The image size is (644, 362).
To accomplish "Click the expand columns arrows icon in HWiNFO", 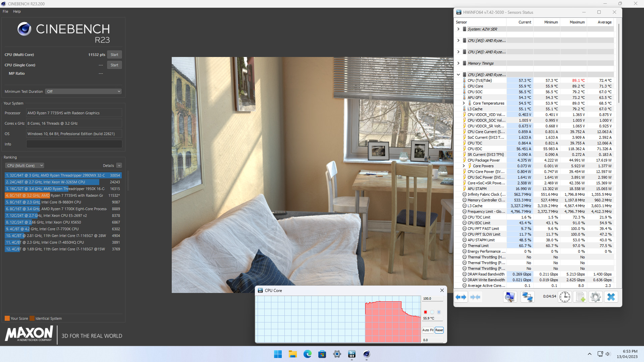I will point(461,297).
